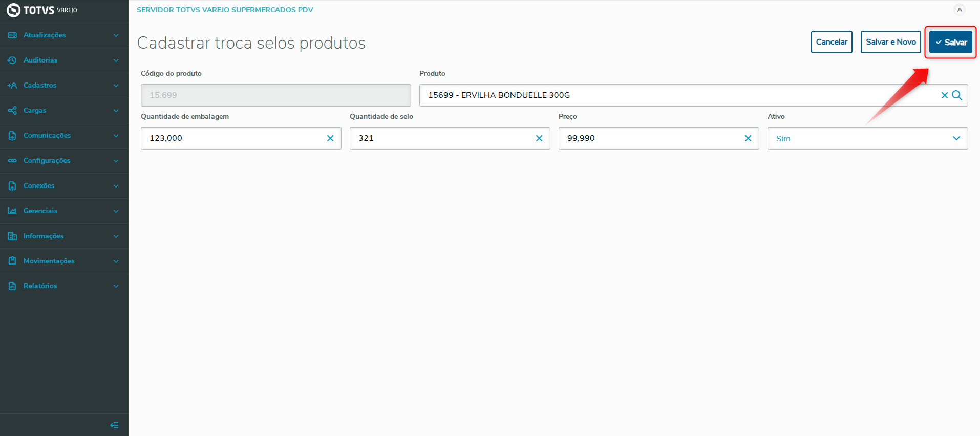This screenshot has width=980, height=436.
Task: Click the Cargas share icon
Action: point(12,111)
